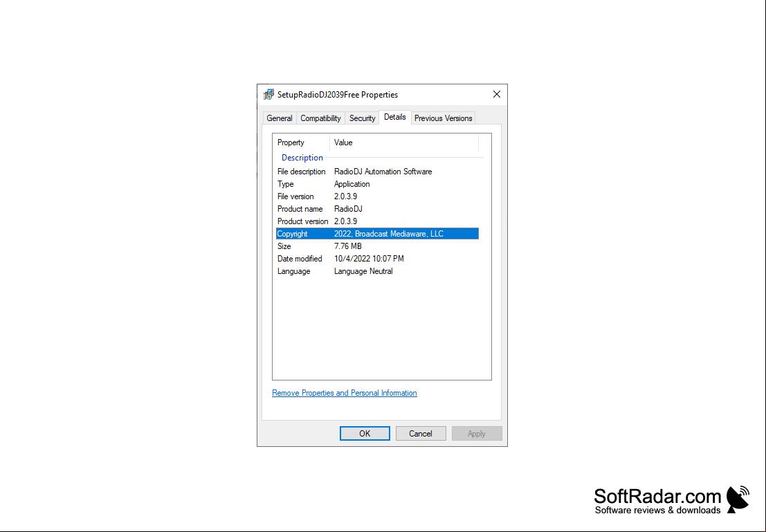The width and height of the screenshot is (766, 532).
Task: Select the File description row
Action: coord(377,172)
